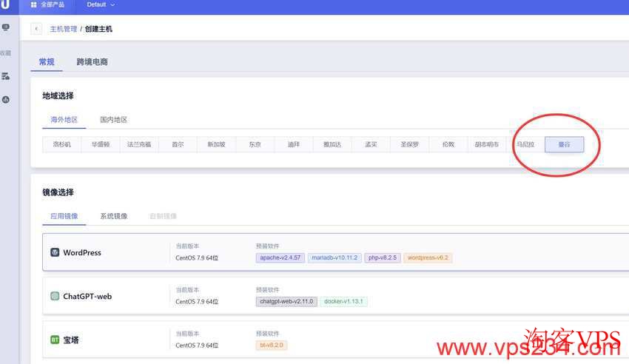Click the 创建主机 breadcrumb title

pos(98,29)
